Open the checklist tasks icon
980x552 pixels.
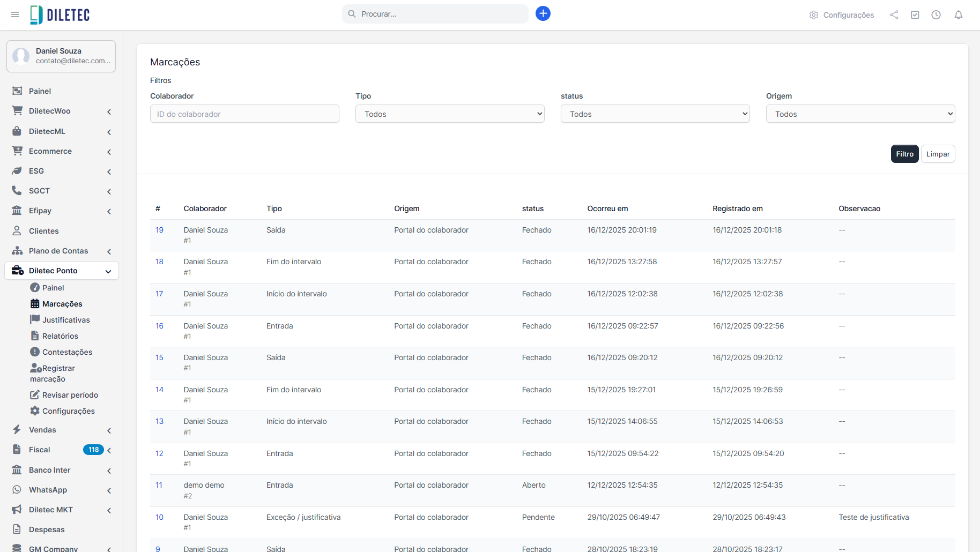pyautogui.click(x=915, y=15)
